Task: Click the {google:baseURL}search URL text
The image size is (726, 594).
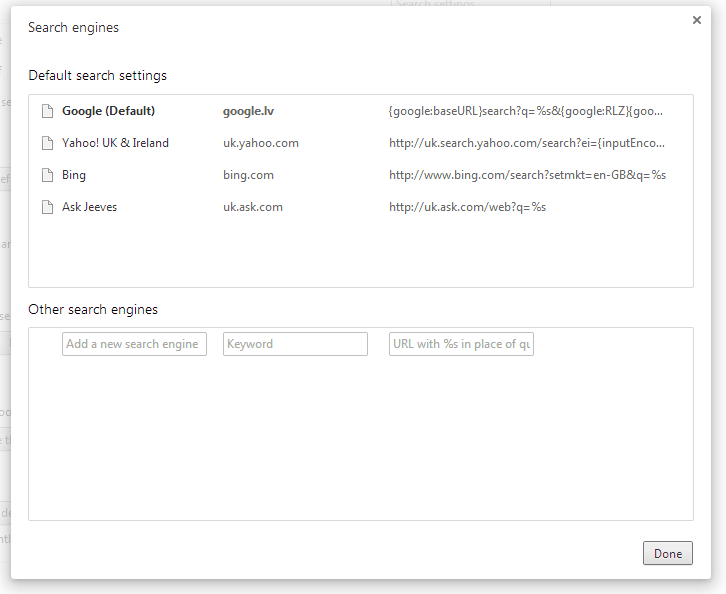Action: point(526,111)
